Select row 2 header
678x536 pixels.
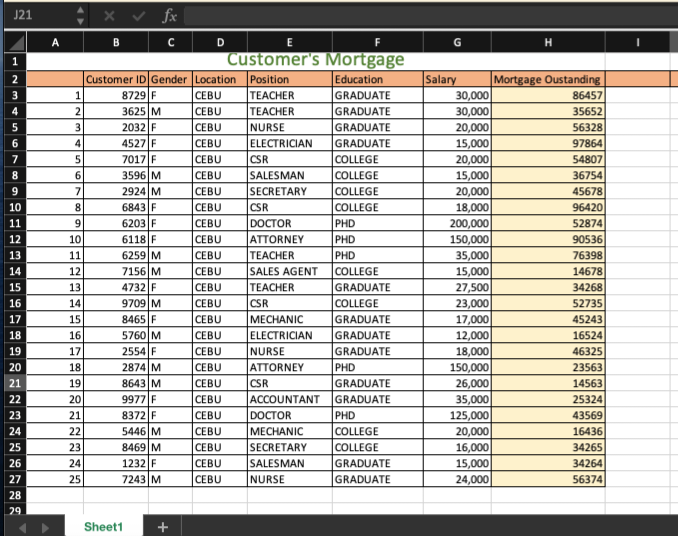[15, 79]
